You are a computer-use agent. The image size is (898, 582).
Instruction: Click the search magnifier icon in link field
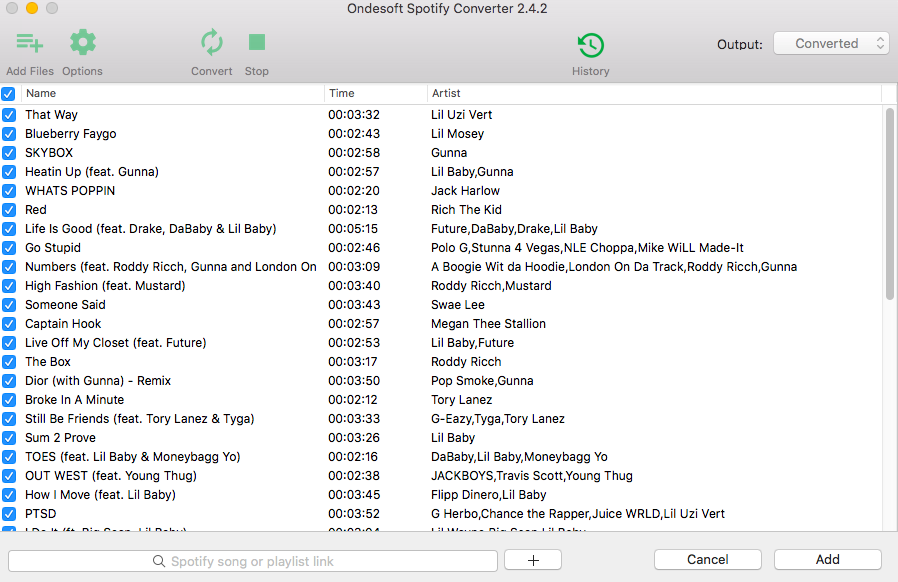159,561
